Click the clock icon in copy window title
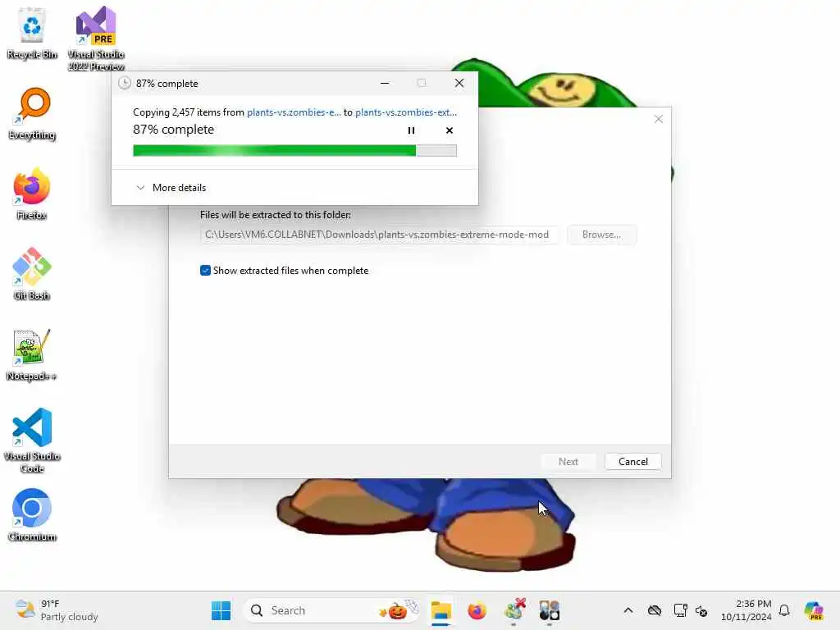 point(125,83)
